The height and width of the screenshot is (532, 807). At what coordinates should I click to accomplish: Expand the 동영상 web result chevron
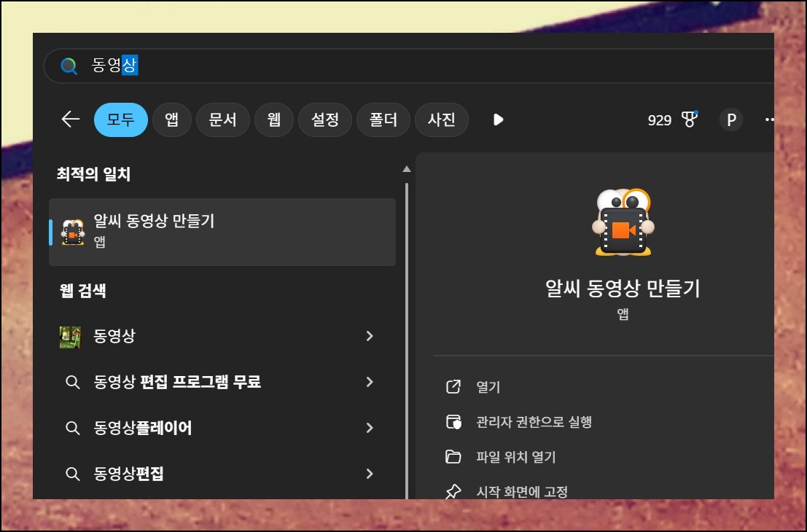point(370,337)
